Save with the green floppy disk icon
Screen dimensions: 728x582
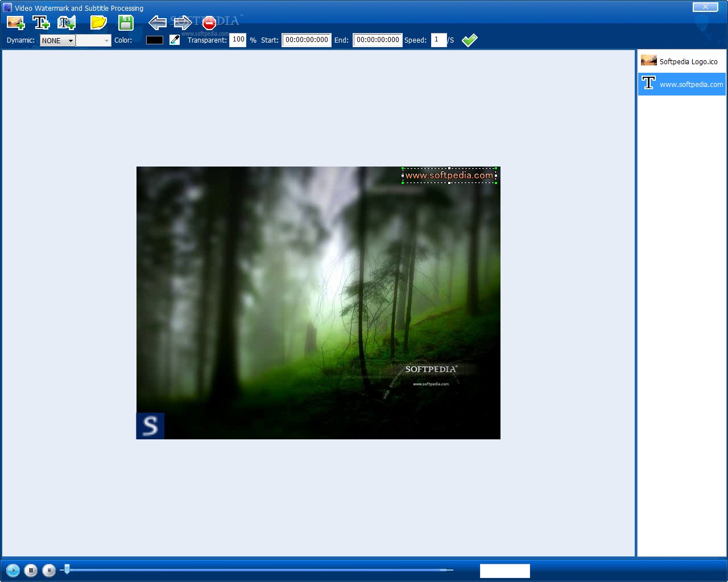coord(126,23)
